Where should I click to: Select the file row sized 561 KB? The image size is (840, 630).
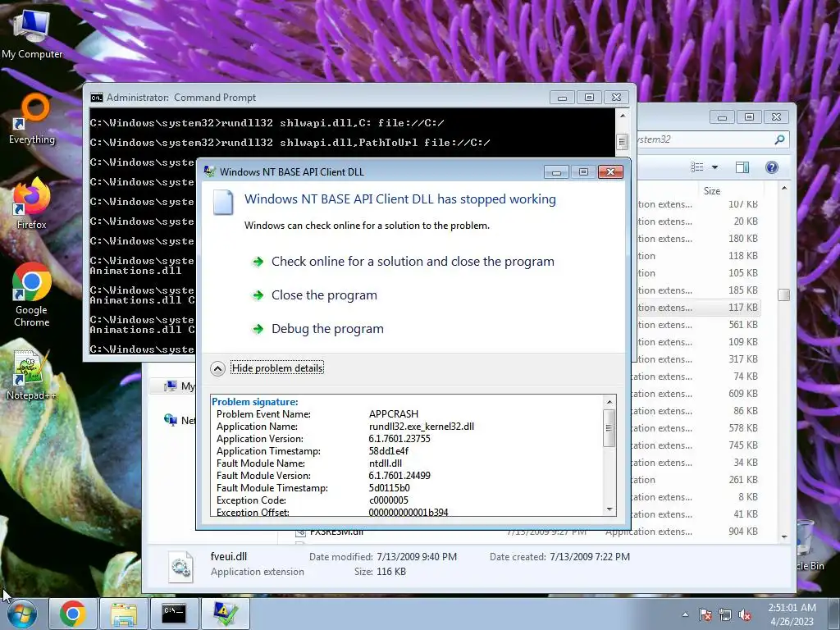[699, 325]
